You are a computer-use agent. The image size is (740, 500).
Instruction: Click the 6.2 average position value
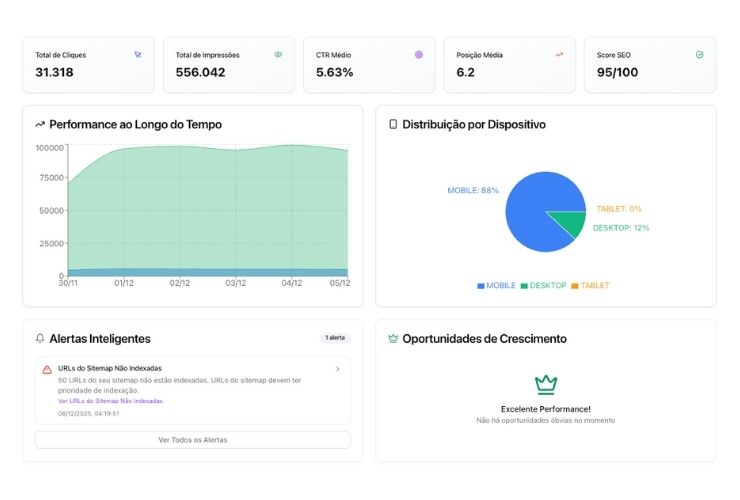(x=465, y=72)
